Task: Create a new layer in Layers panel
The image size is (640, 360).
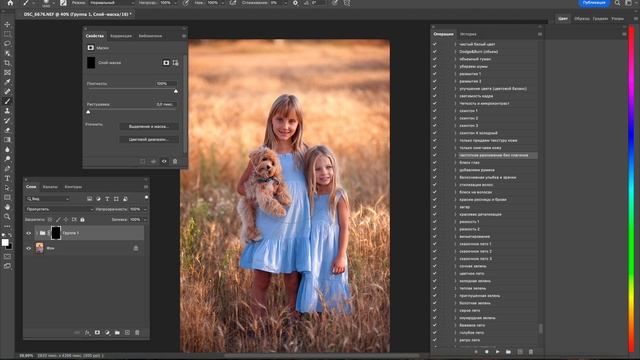Action: 127,333
